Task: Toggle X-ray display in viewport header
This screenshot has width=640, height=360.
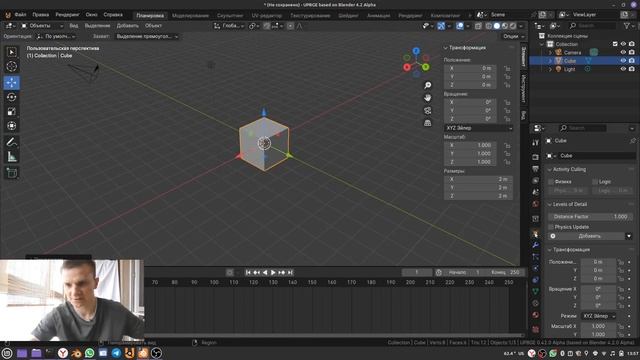Action: click(x=478, y=26)
